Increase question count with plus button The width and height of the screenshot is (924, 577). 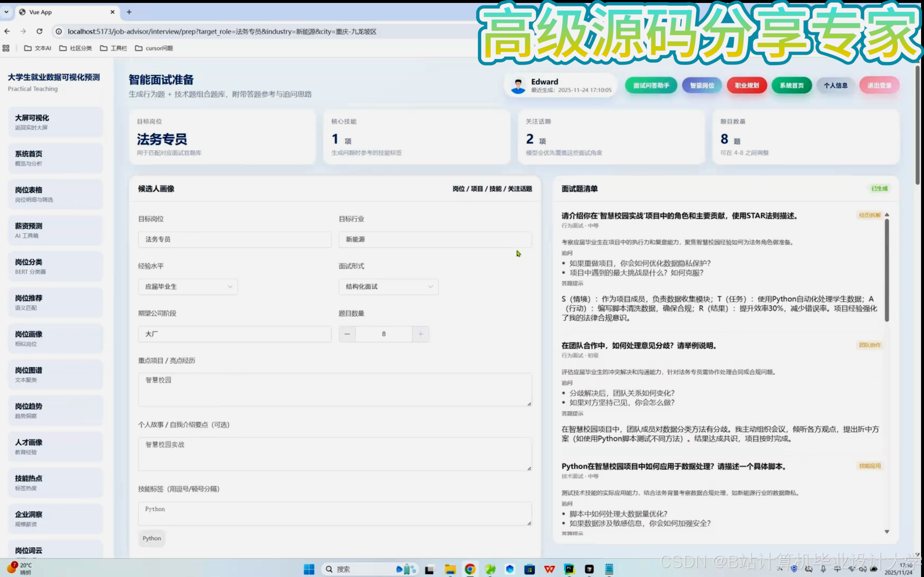click(x=420, y=334)
